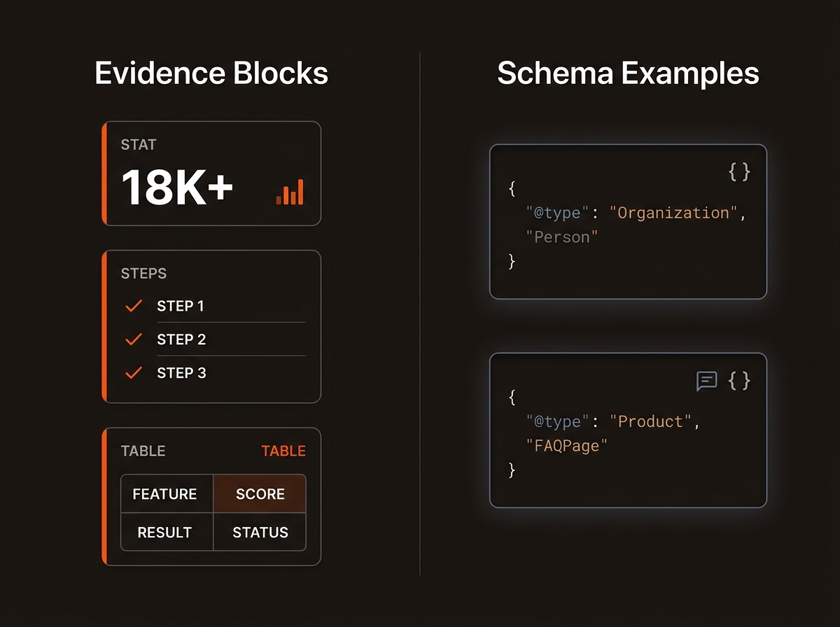Click the grey TABLE card label
The width and height of the screenshot is (840, 627).
(x=143, y=451)
